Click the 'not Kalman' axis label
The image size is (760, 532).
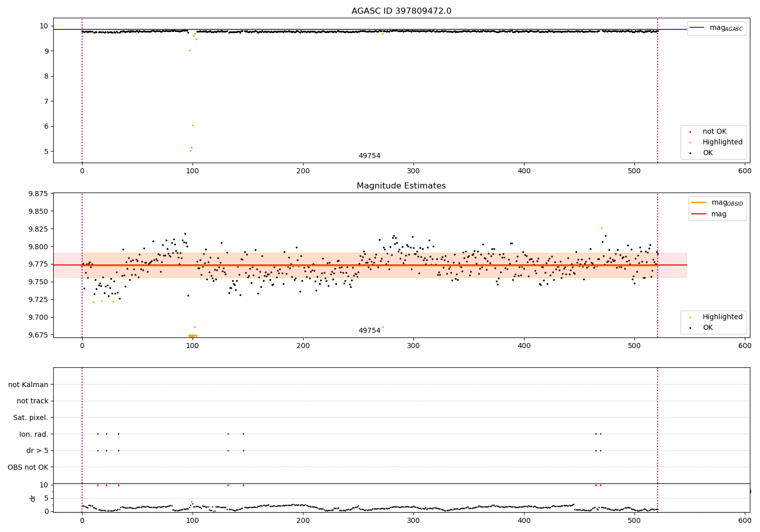(28, 385)
